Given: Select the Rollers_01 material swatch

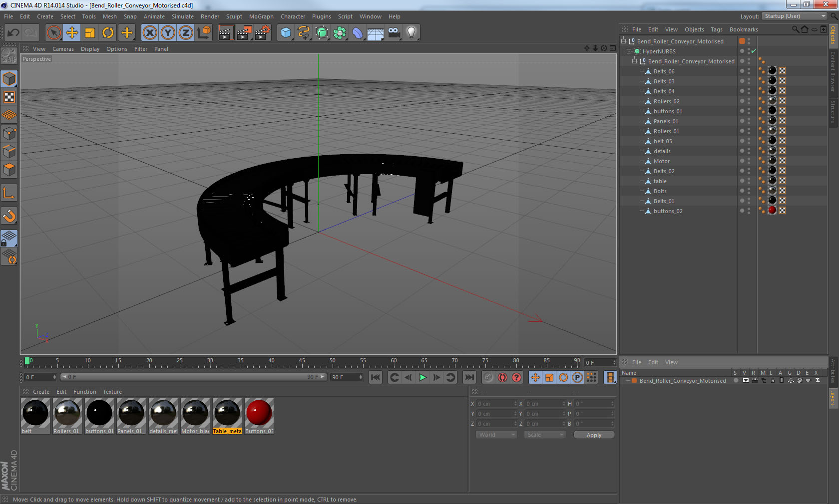Looking at the screenshot, I should [x=67, y=416].
